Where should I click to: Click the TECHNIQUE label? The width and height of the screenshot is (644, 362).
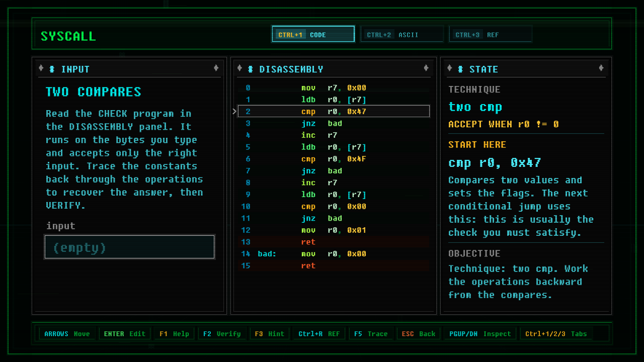474,89
